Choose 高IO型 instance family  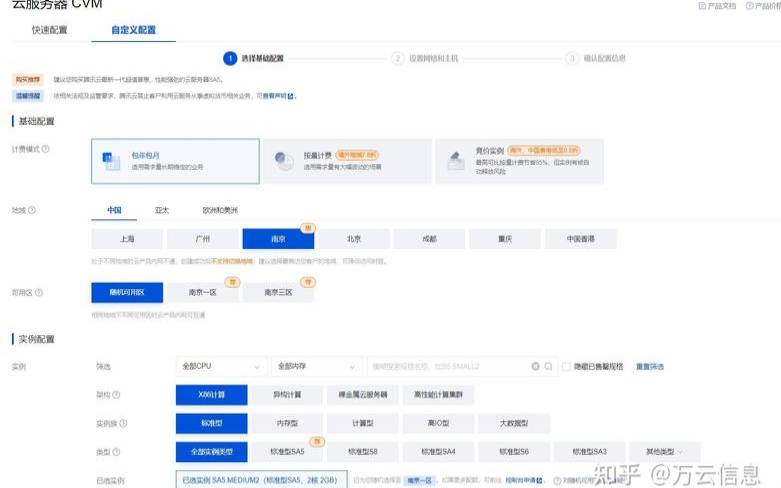438,423
